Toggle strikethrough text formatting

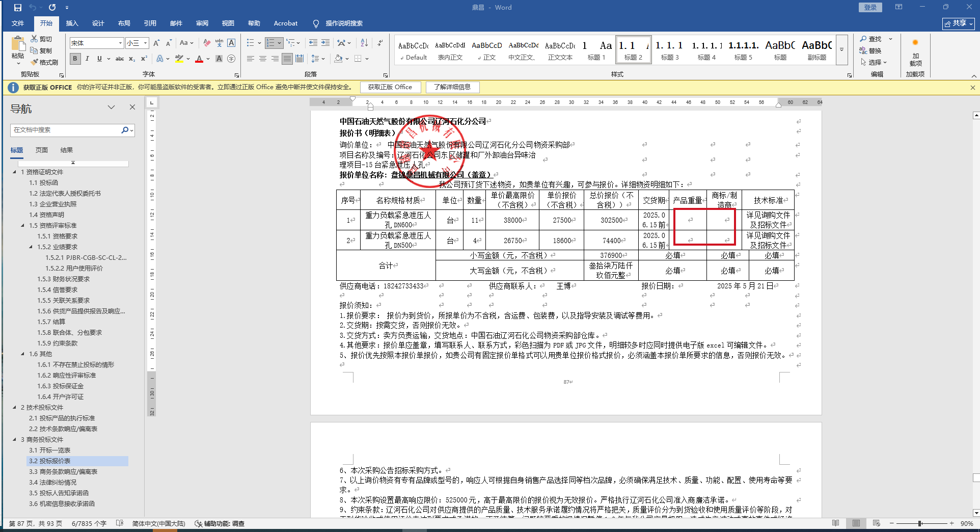(x=120, y=59)
